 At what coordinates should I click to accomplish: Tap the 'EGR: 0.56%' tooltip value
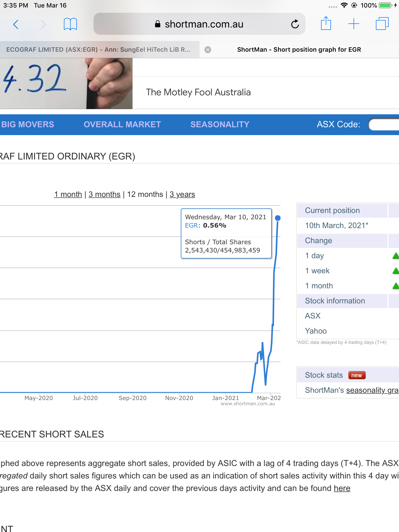[x=205, y=225]
